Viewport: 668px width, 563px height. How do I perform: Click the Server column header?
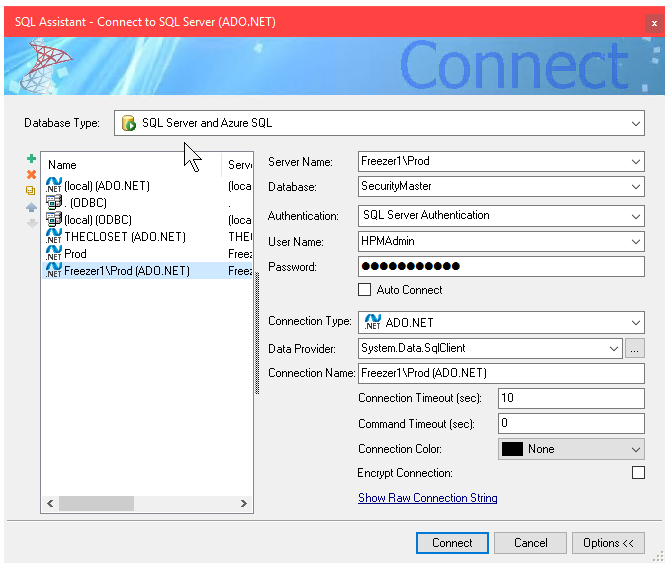237,165
